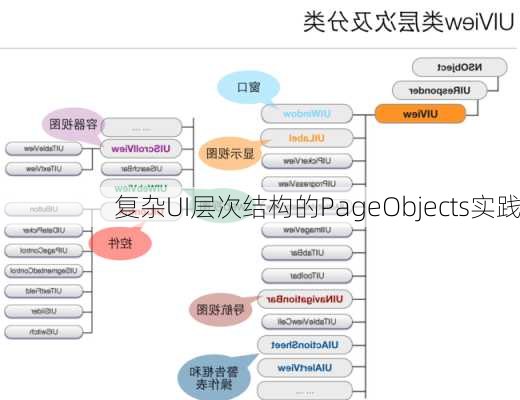Select the UISwitch node box
The width and height of the screenshot is (520, 400).
(44, 332)
